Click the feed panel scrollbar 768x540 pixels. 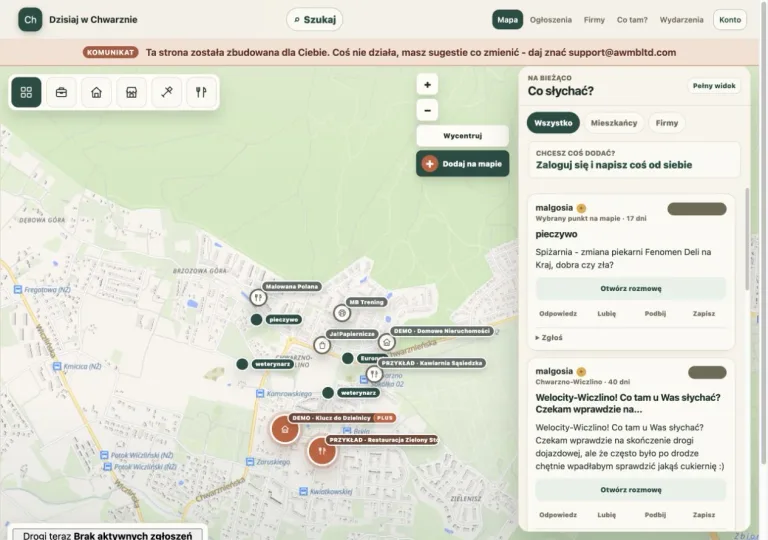click(747, 239)
